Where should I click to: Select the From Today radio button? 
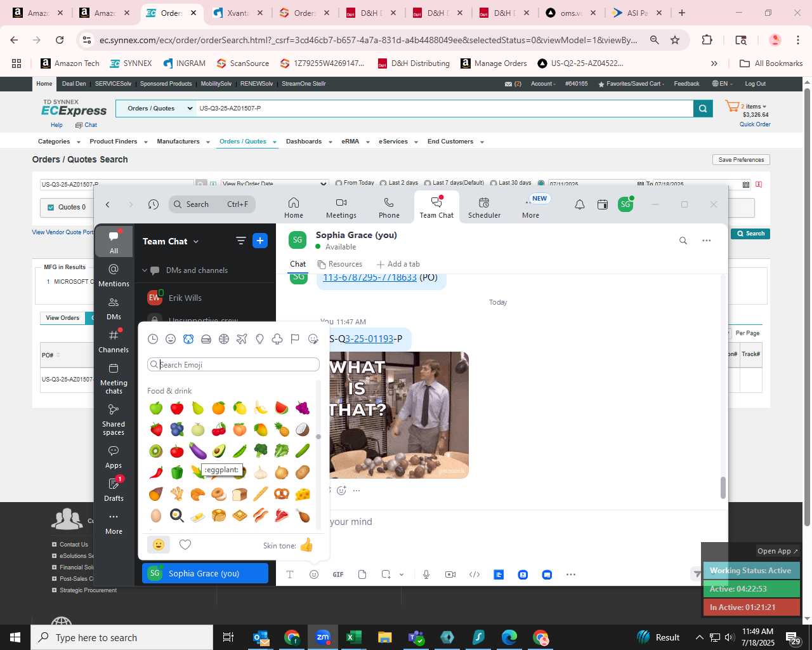coord(339,183)
